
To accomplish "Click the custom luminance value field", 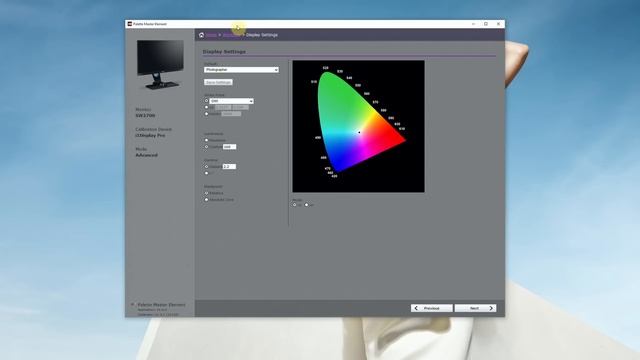I will (229, 147).
